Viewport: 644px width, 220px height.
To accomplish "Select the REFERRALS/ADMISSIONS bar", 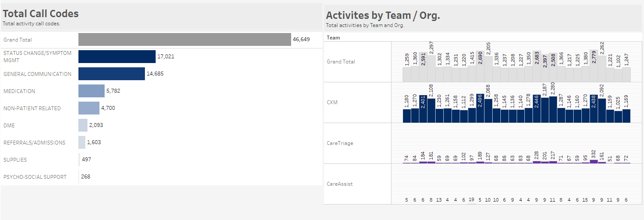I will [x=82, y=142].
